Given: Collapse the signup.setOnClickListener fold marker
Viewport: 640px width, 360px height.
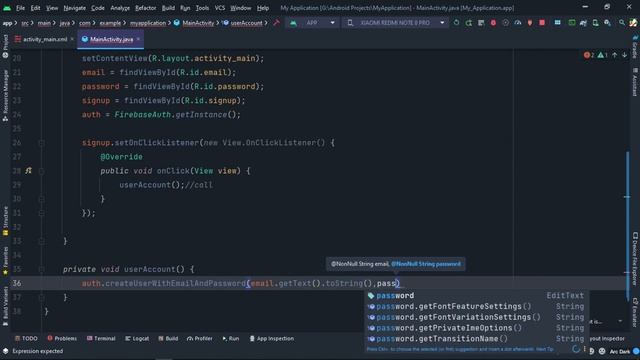Looking at the screenshot, I should pos(41,143).
